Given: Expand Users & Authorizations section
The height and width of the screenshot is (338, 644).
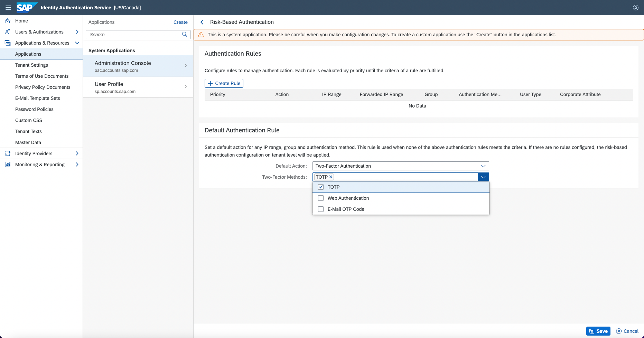Looking at the screenshot, I should tap(77, 32).
